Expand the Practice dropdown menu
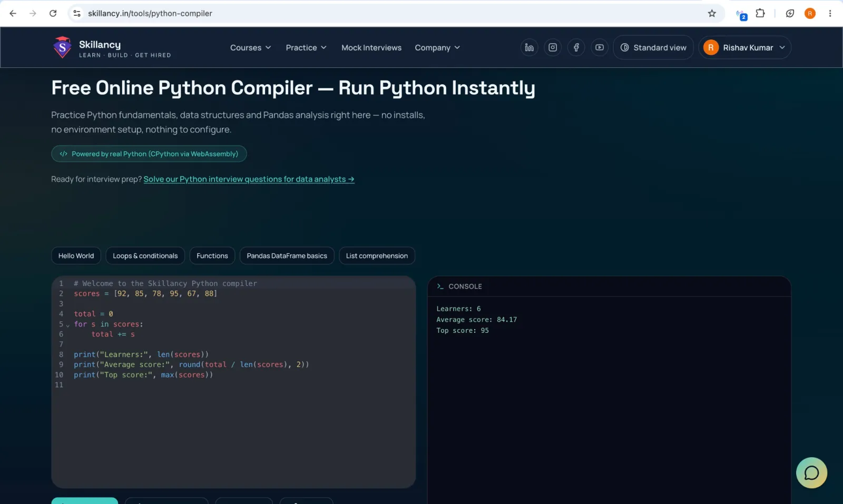This screenshot has height=504, width=843. pos(306,47)
